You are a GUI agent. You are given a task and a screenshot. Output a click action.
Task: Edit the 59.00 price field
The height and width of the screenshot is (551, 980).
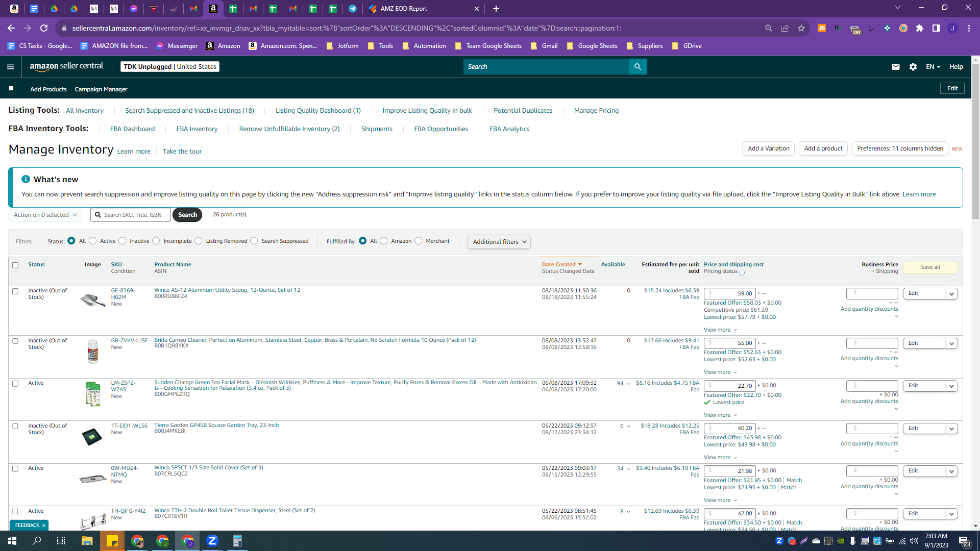click(x=729, y=294)
